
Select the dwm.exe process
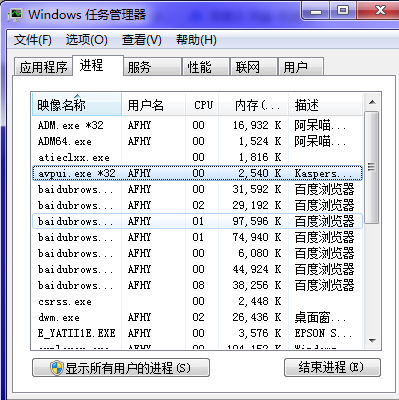coord(197,317)
